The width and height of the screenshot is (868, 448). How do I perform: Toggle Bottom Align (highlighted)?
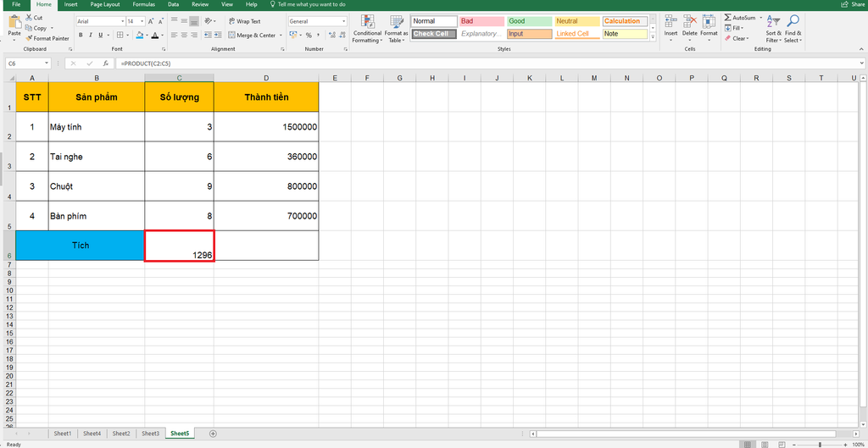click(x=194, y=21)
